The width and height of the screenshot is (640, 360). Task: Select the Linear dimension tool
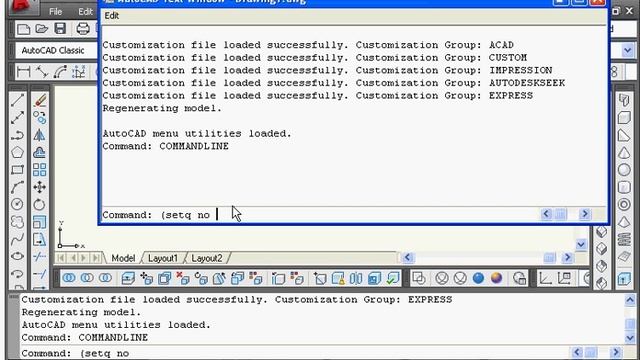pos(23,72)
